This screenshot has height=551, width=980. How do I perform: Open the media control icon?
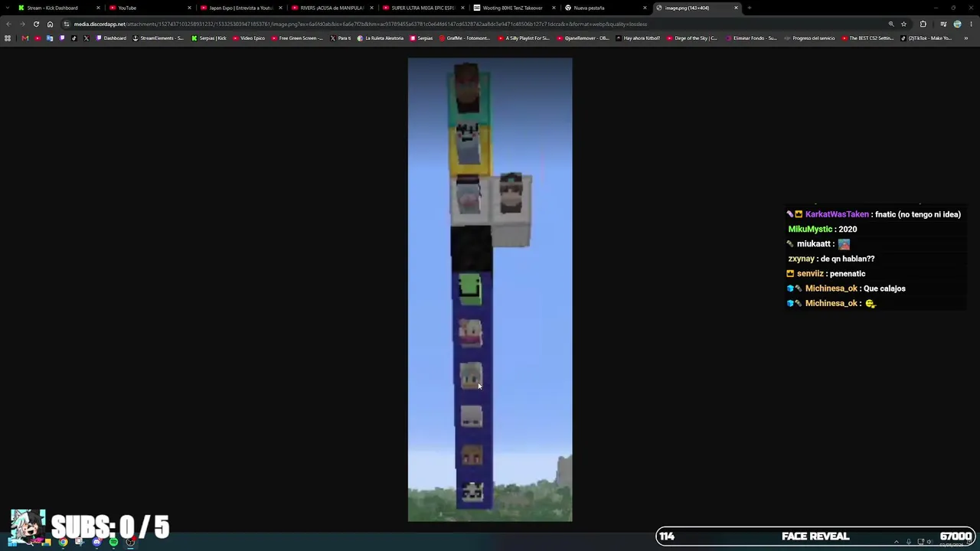click(x=943, y=24)
